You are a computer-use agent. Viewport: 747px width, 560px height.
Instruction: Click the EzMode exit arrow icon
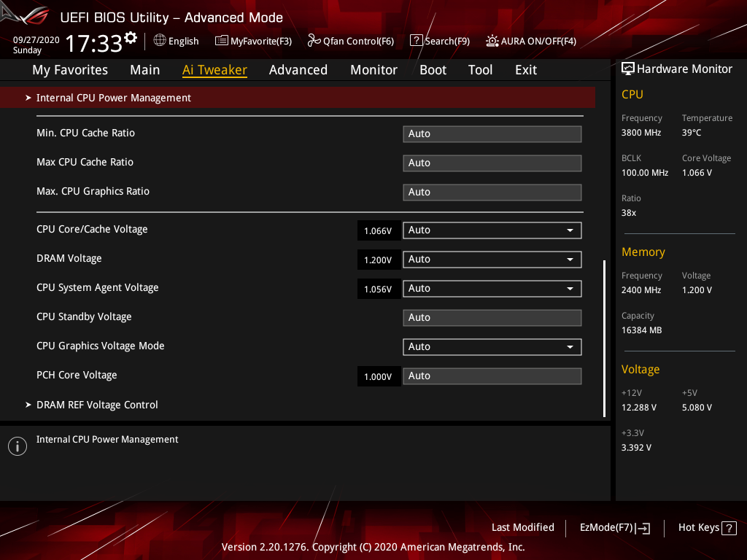(643, 528)
